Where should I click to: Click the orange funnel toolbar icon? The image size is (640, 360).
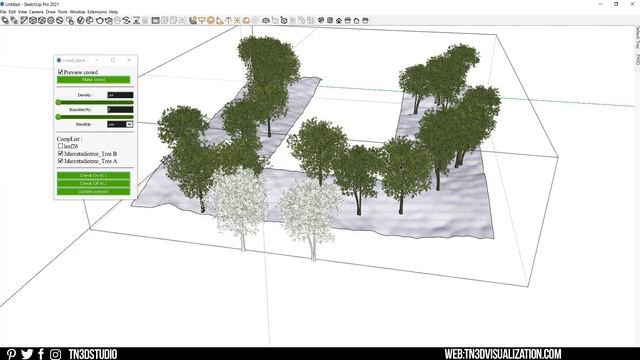click(202, 20)
